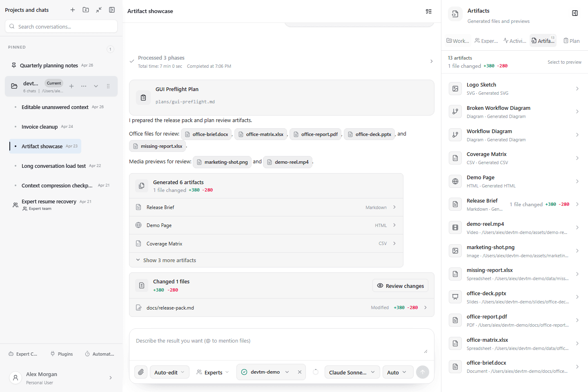Expand Show 3 more artifacts

coord(266,260)
